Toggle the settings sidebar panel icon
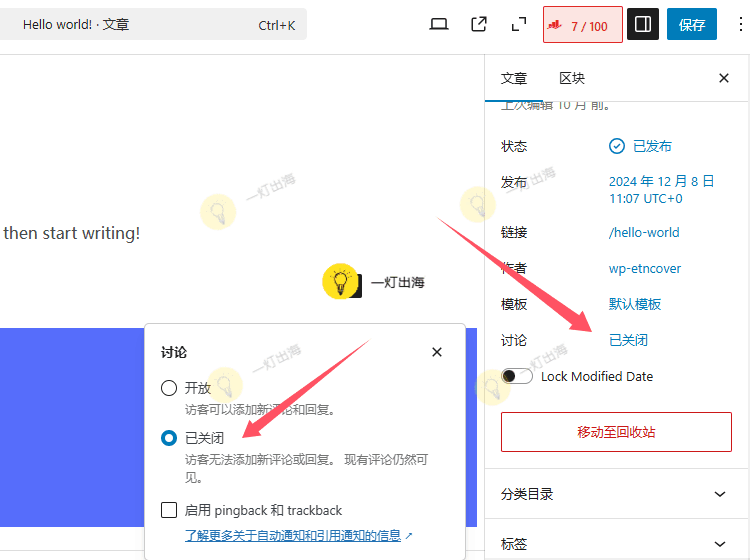The height and width of the screenshot is (560, 750). coord(643,25)
